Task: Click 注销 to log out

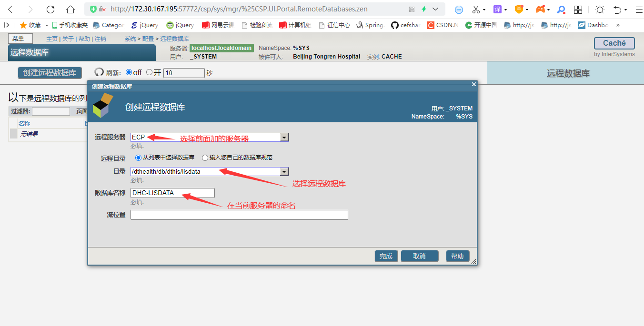Action: click(x=100, y=39)
